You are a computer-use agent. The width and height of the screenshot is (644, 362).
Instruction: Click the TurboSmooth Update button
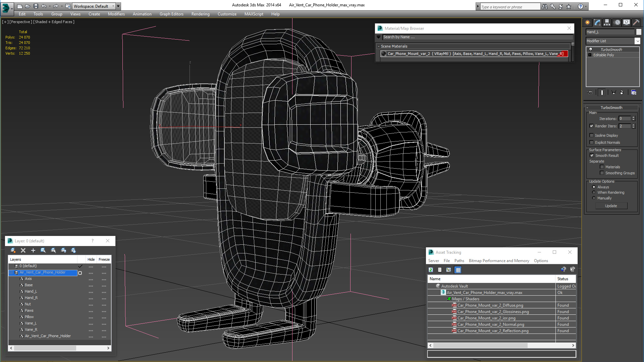tap(611, 206)
